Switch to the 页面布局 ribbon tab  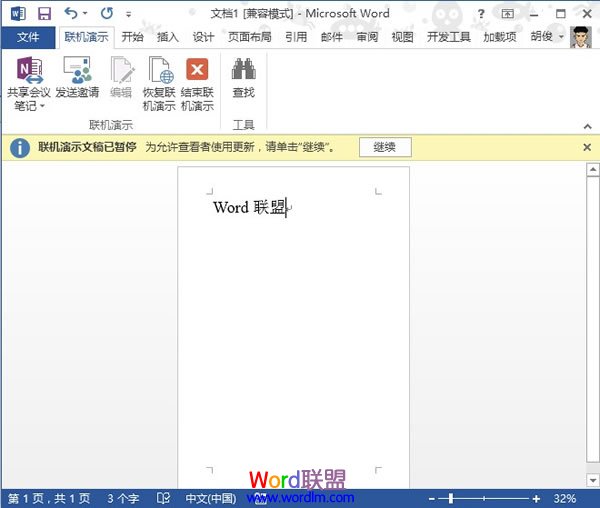coord(249,37)
